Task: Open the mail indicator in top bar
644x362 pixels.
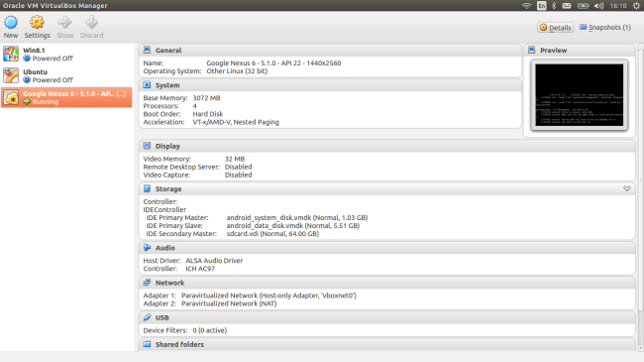Action: (567, 6)
